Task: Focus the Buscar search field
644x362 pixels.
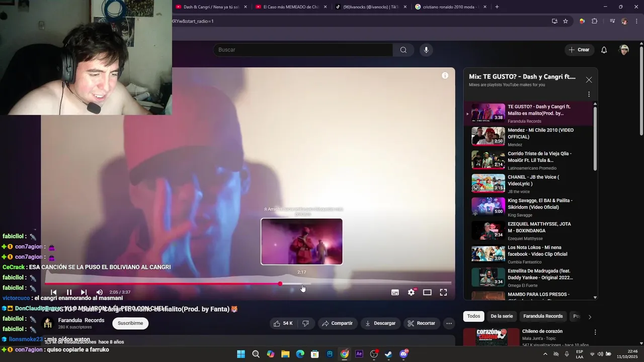Action: (303, 50)
